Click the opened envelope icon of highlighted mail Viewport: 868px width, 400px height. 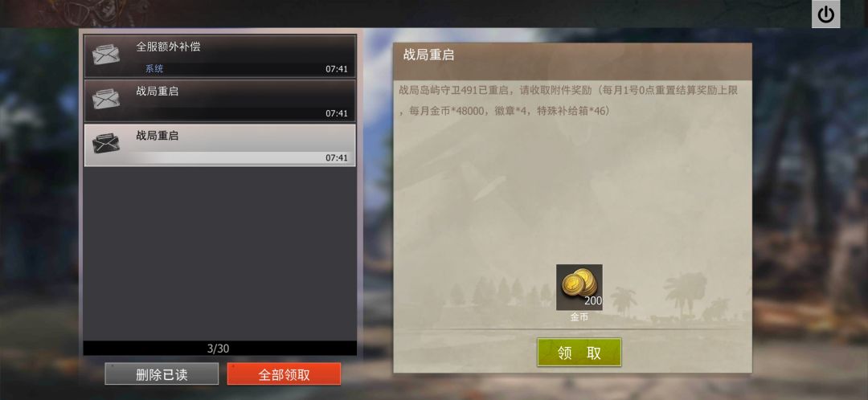pos(106,143)
